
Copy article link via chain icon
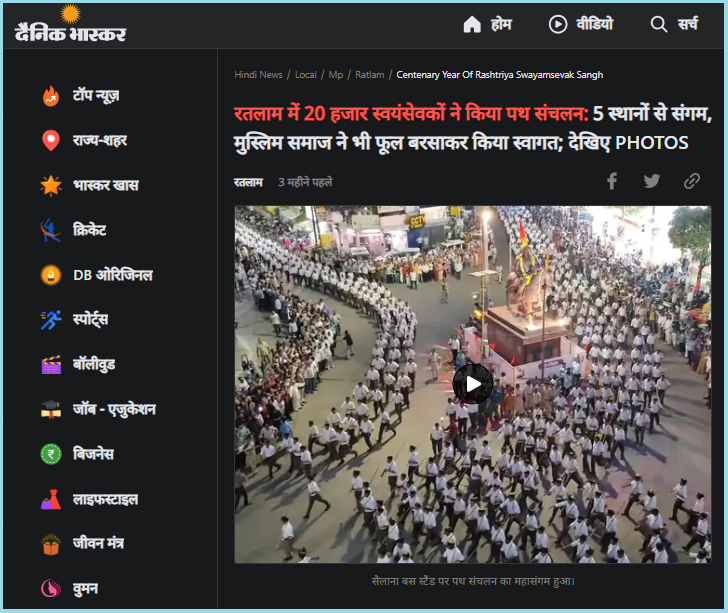(692, 181)
